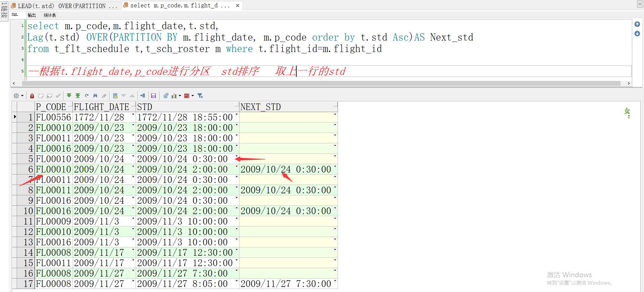The height and width of the screenshot is (292, 644).
Task: Close the 'select m.p_code,m.flight_d' tab
Action: point(238,5)
